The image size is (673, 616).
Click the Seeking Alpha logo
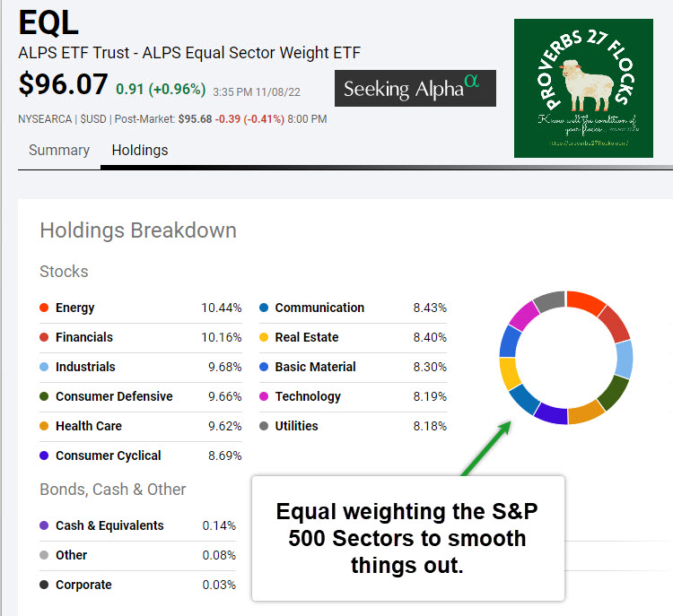(415, 89)
